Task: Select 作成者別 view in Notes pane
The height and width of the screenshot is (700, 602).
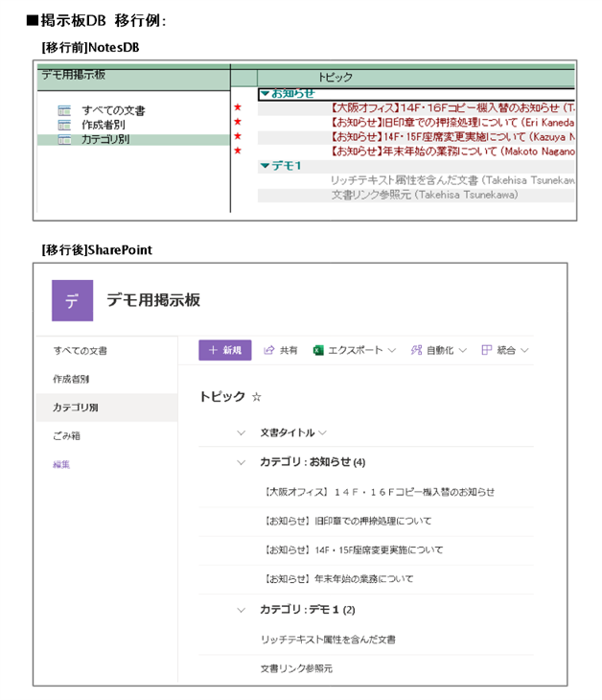Action: (x=104, y=125)
